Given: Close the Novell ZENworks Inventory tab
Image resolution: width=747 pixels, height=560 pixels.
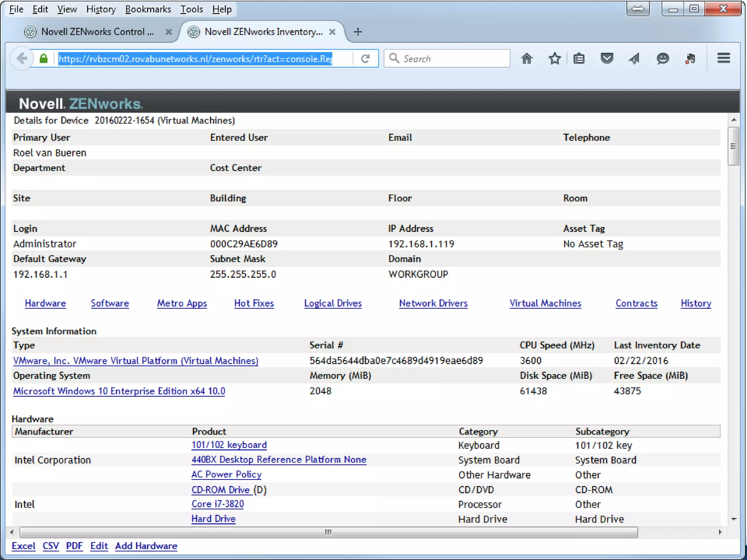Looking at the screenshot, I should click(332, 32).
